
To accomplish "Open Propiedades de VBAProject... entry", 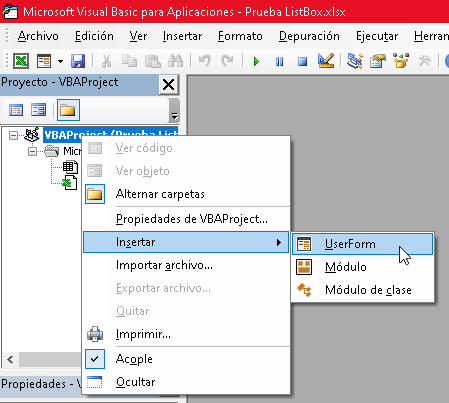I will click(186, 219).
